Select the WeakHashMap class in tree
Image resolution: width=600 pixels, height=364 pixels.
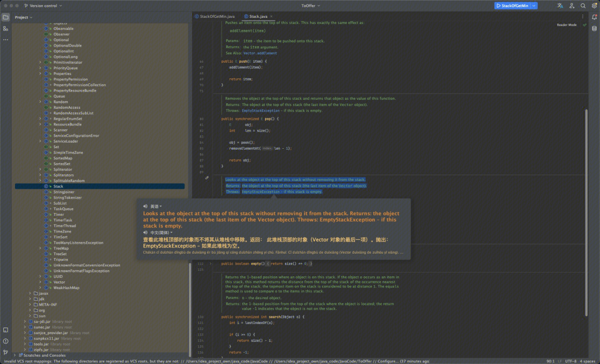66,287
